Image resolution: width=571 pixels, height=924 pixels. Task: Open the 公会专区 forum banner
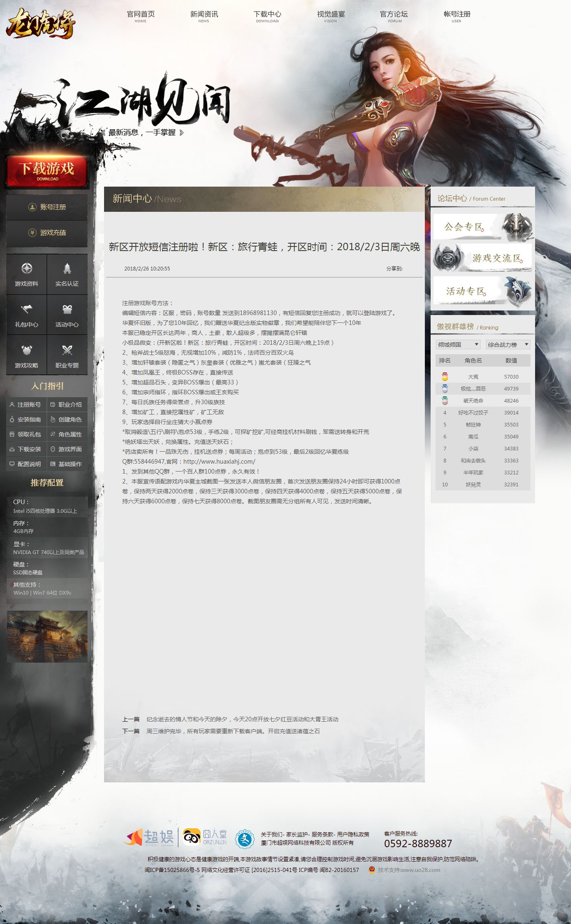click(483, 227)
